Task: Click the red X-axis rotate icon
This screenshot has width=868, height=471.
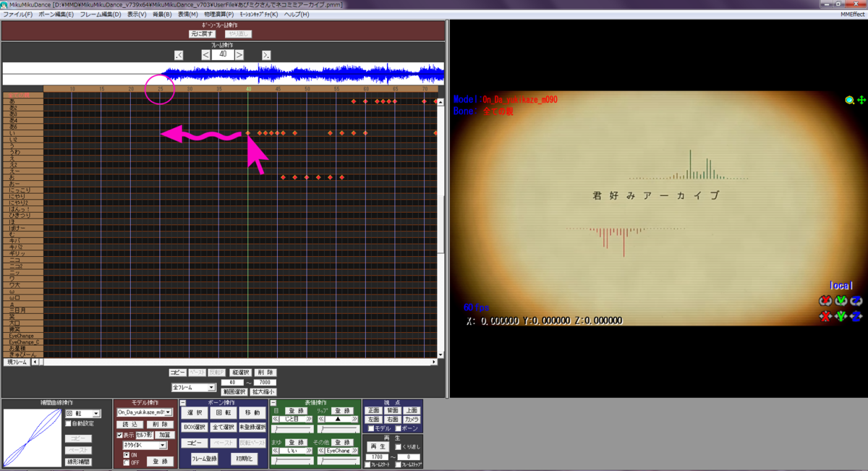Action: [825, 301]
